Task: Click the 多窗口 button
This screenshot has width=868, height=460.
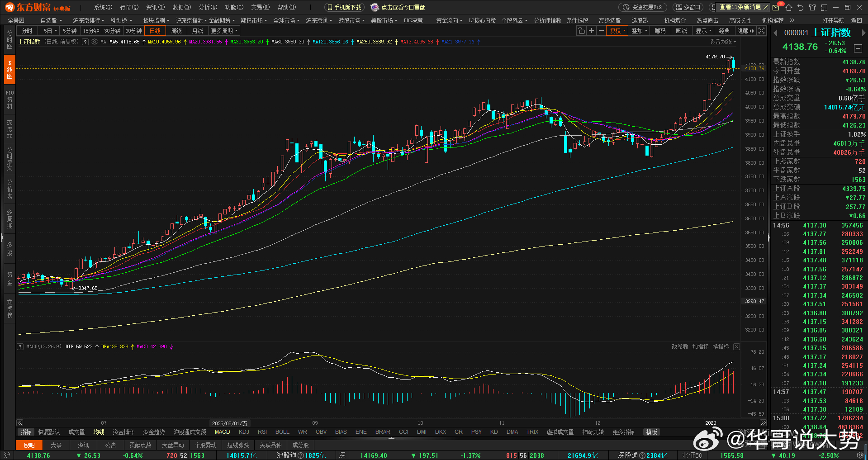Action: (x=688, y=7)
